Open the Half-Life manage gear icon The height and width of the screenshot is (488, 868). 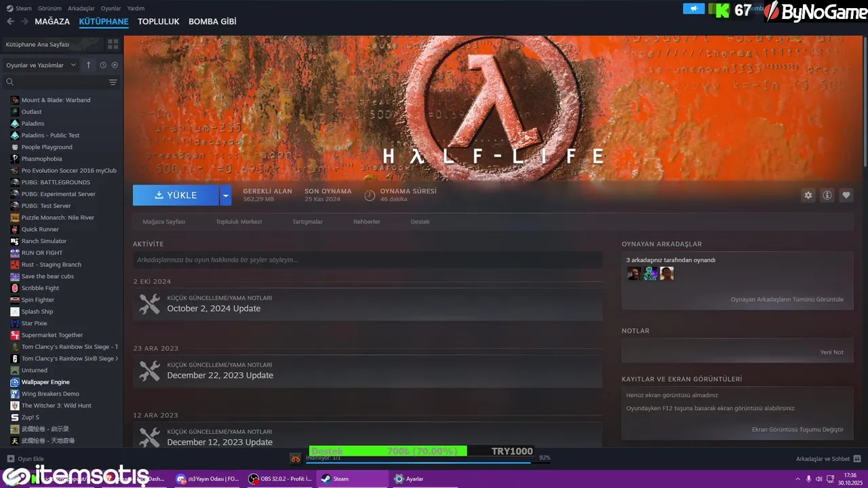tap(808, 195)
